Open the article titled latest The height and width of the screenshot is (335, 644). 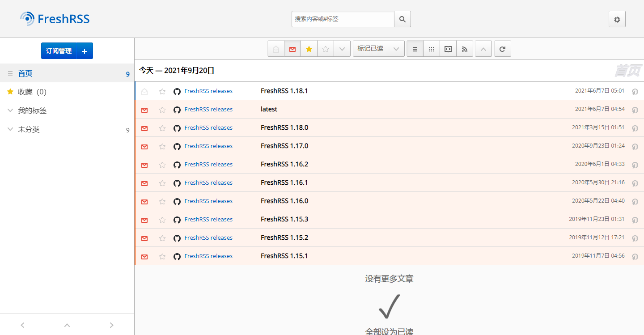pyautogui.click(x=269, y=109)
